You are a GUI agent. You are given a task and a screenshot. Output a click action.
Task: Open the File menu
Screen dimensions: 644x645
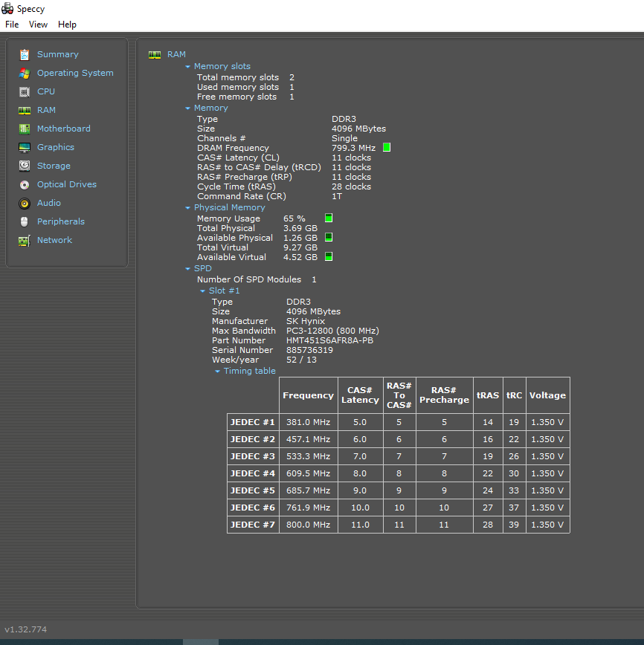[x=12, y=25]
